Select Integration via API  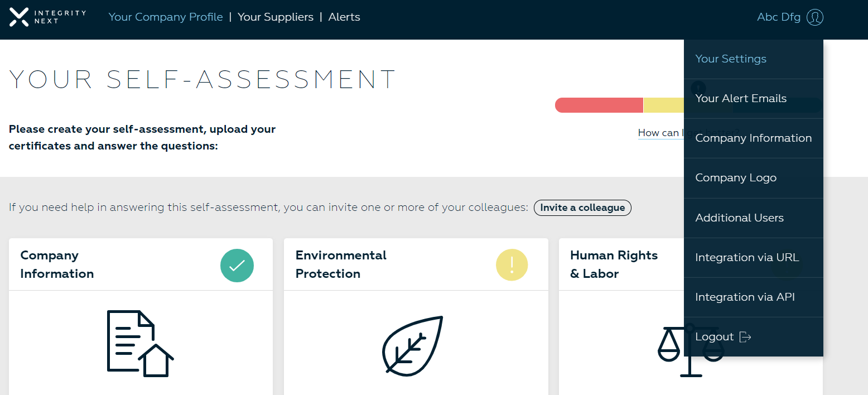(x=745, y=297)
